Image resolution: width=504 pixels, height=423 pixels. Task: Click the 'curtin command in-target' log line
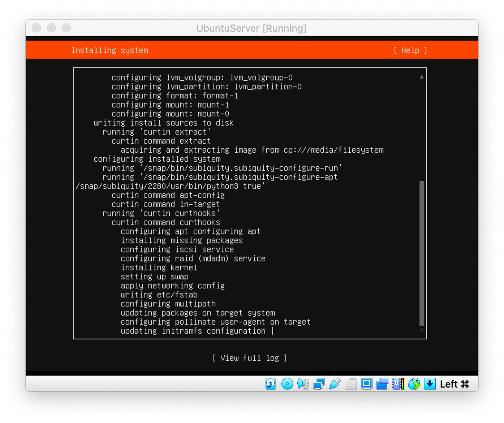166,204
